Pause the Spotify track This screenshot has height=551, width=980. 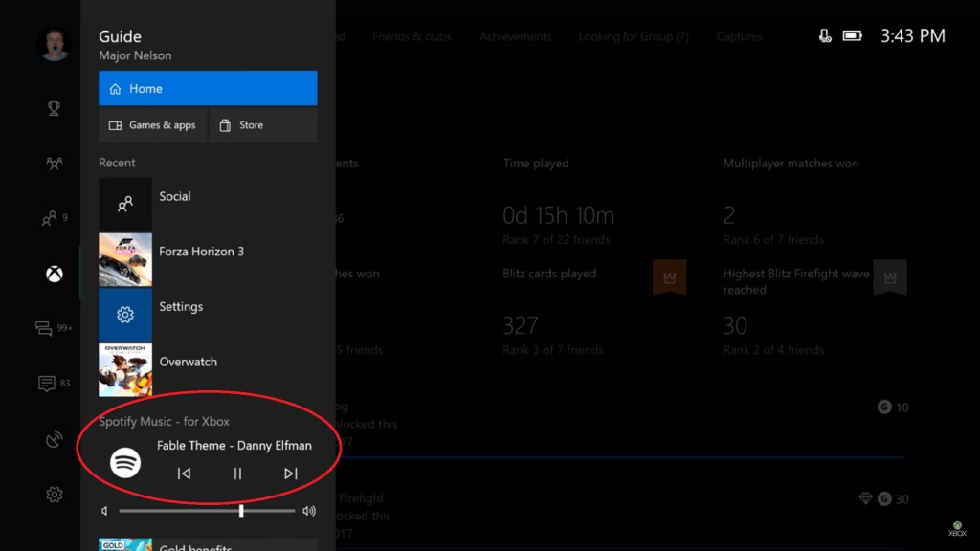pos(237,474)
